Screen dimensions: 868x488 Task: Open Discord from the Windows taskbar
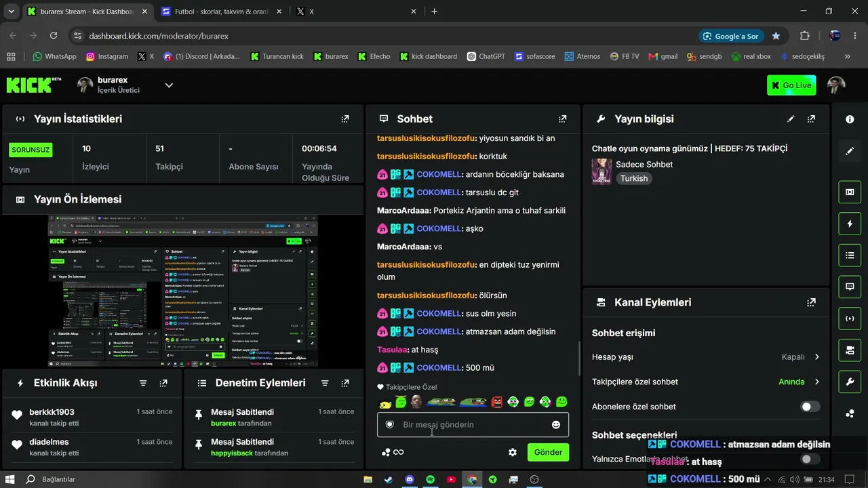point(410,479)
